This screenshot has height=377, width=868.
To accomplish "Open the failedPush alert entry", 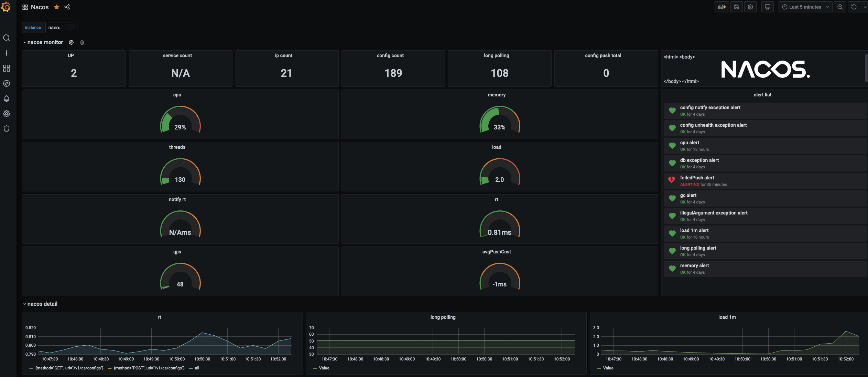I will 697,178.
